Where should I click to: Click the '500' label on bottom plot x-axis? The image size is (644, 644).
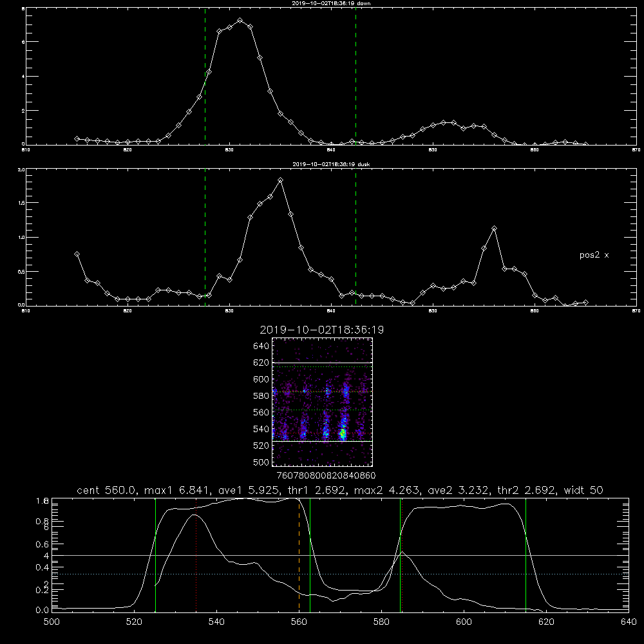(x=52, y=622)
